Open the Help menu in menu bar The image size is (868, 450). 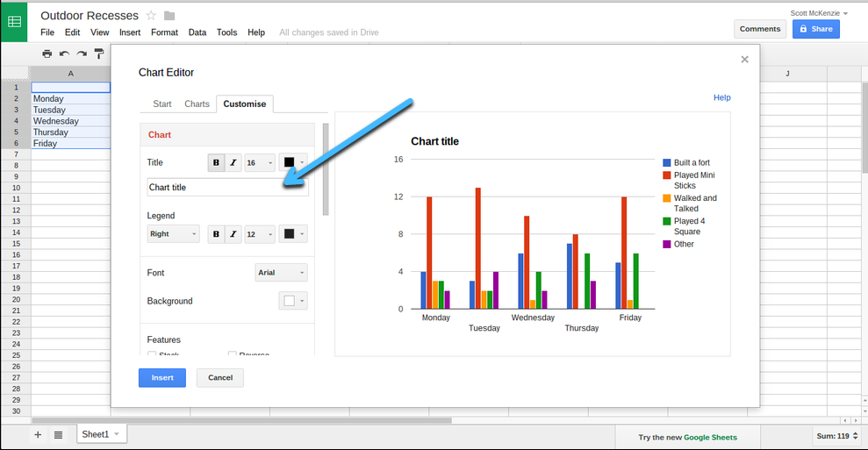[x=256, y=32]
